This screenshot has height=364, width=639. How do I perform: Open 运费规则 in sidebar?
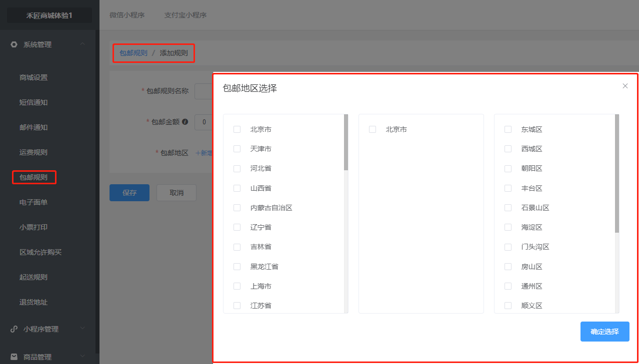tap(33, 152)
